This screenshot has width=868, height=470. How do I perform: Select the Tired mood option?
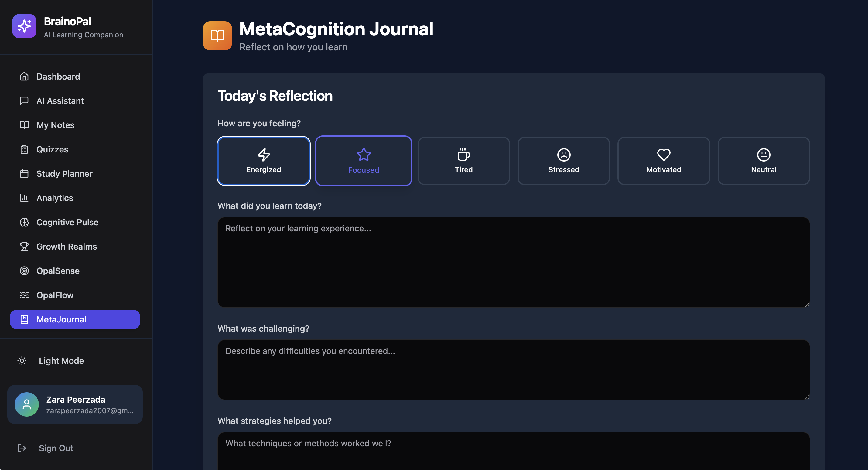tap(463, 161)
